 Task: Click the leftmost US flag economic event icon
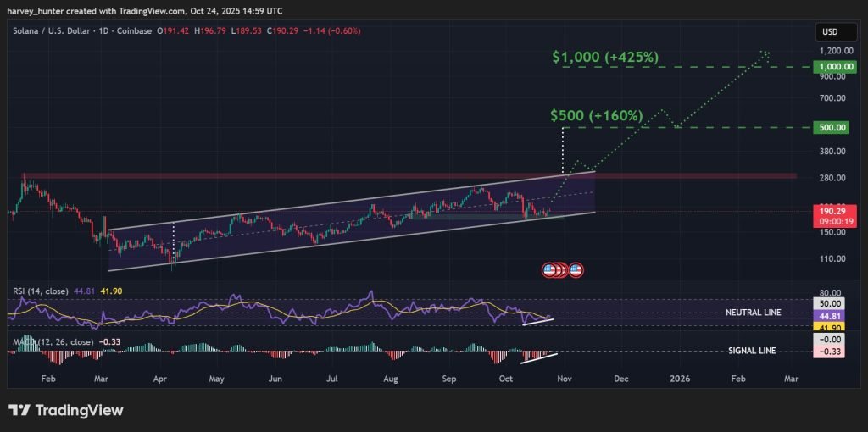(x=549, y=270)
